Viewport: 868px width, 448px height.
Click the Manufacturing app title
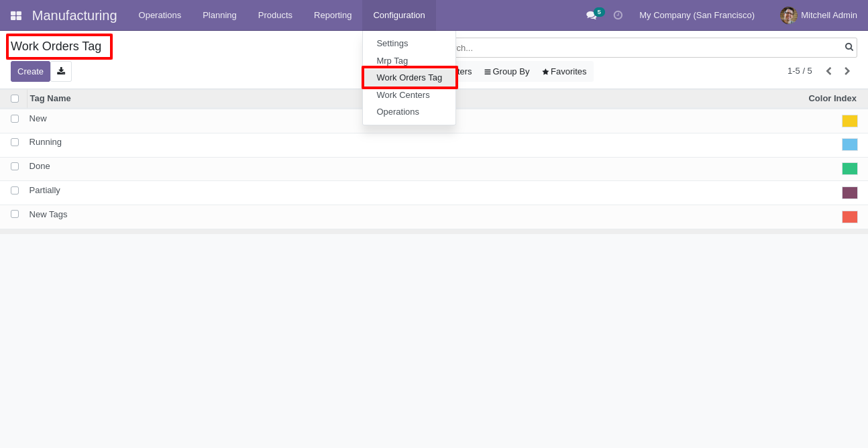tap(74, 15)
